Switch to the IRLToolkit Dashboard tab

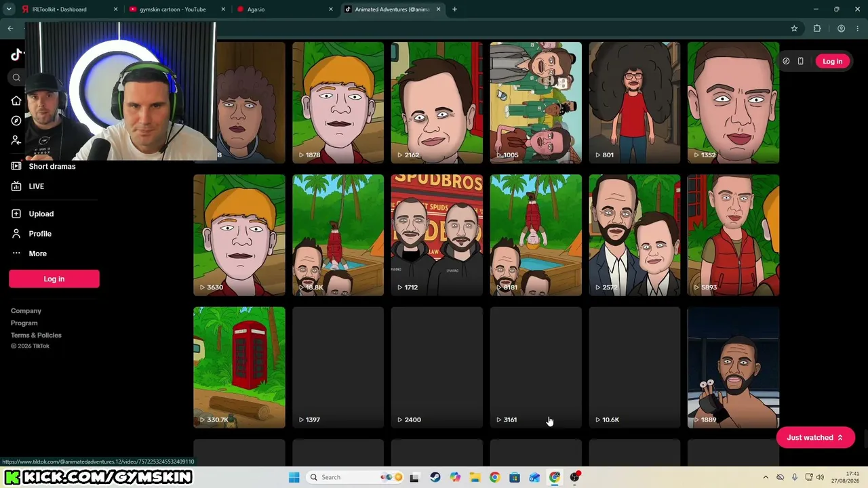point(69,9)
